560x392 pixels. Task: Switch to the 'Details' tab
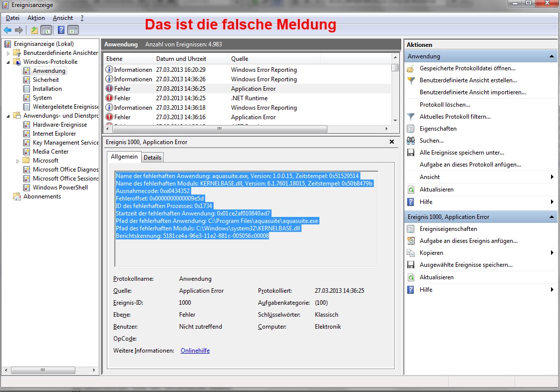(x=152, y=157)
